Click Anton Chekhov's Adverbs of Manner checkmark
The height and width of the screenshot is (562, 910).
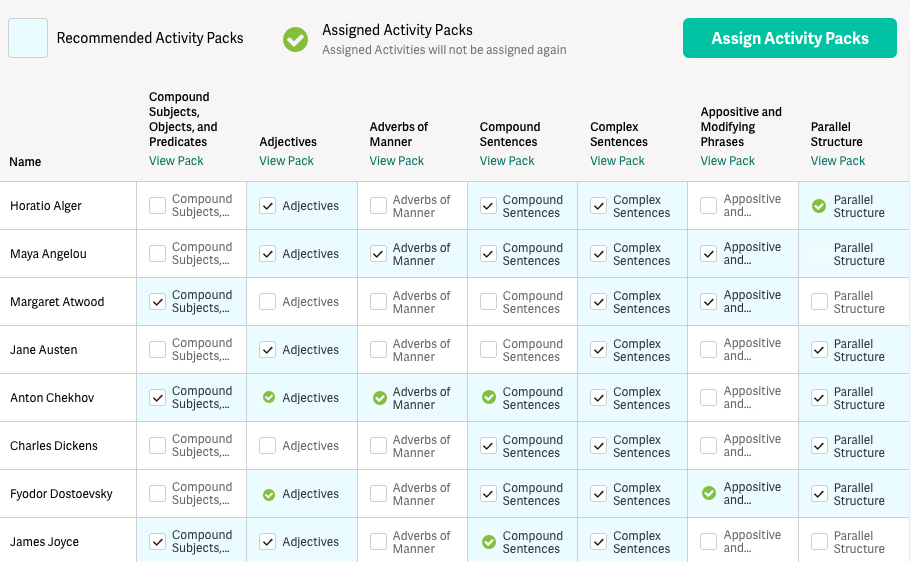[379, 398]
